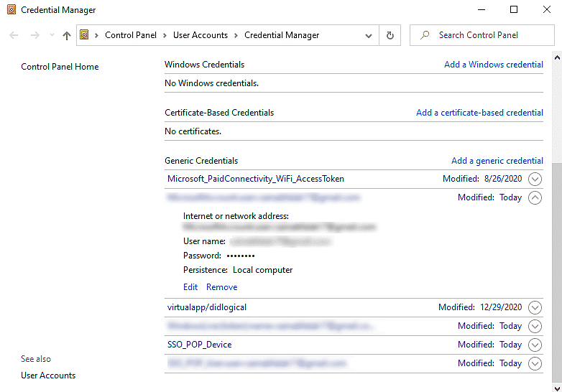Viewport: 562px width, 392px height.
Task: Open the chevron after Control Panel breadcrumb
Action: [x=165, y=35]
